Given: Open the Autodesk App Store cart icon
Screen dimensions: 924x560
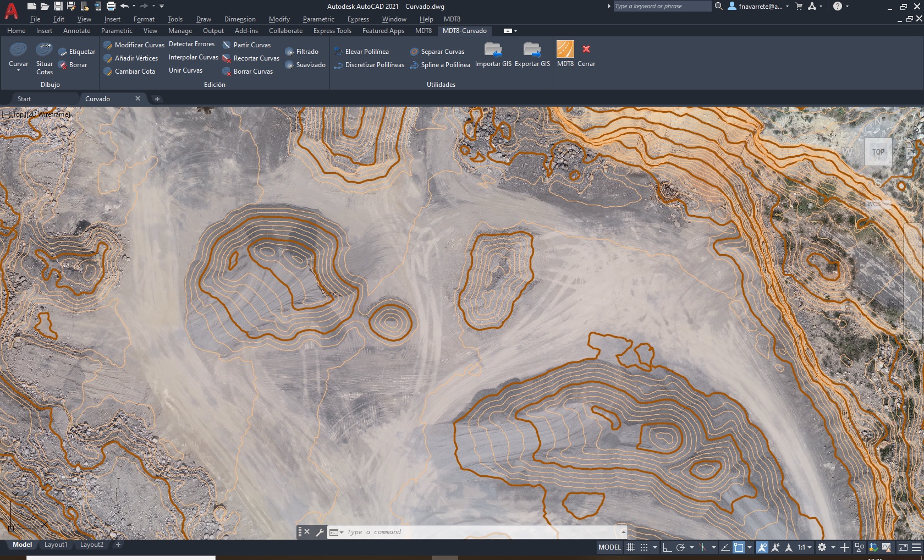Looking at the screenshot, I should coord(799,6).
